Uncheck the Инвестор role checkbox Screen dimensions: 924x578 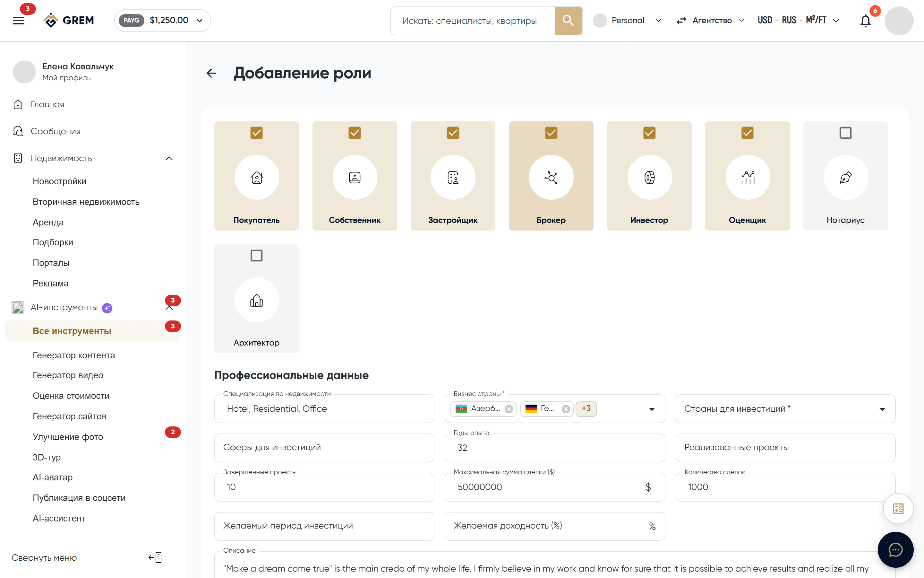tap(649, 133)
